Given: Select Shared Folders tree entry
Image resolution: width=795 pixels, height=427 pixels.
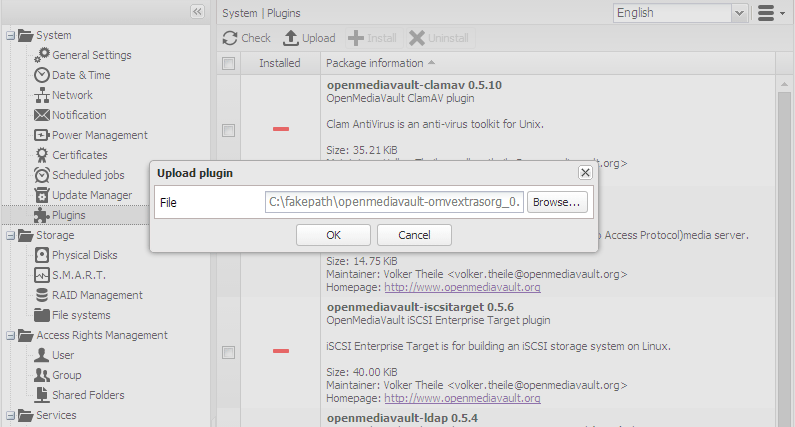Looking at the screenshot, I should click(x=88, y=395).
